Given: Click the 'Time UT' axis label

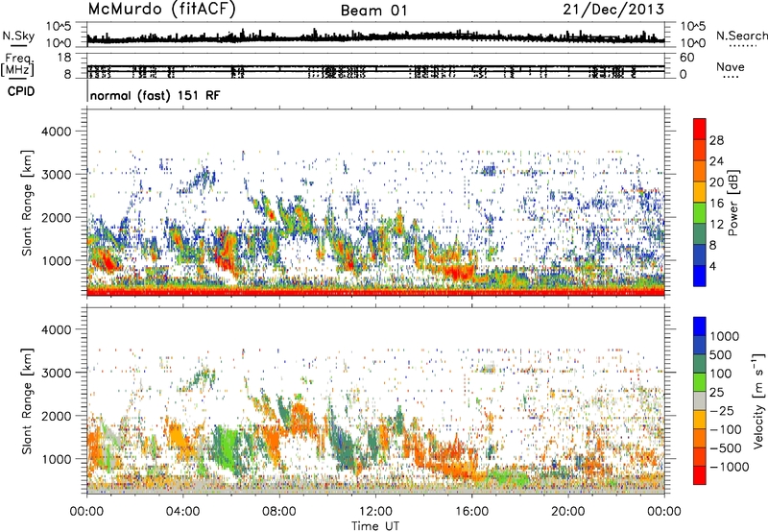Looking at the screenshot, I should point(375,525).
